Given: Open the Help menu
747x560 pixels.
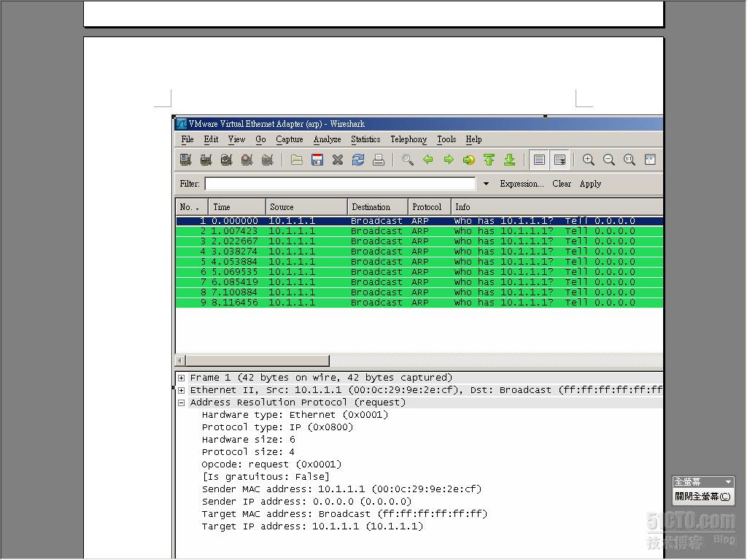Looking at the screenshot, I should click(473, 139).
